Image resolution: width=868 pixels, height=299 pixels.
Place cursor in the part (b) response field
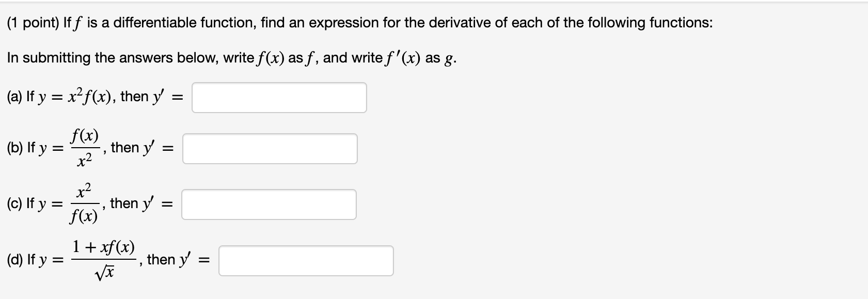coord(269,149)
